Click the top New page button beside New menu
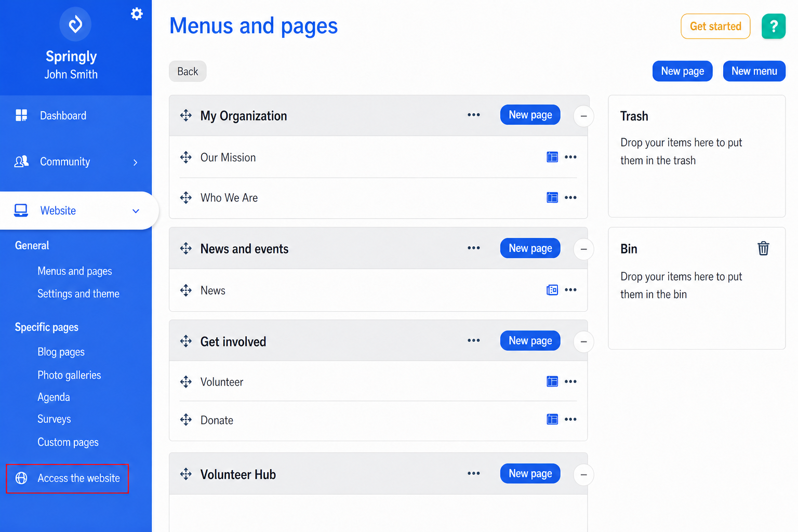 click(x=683, y=71)
